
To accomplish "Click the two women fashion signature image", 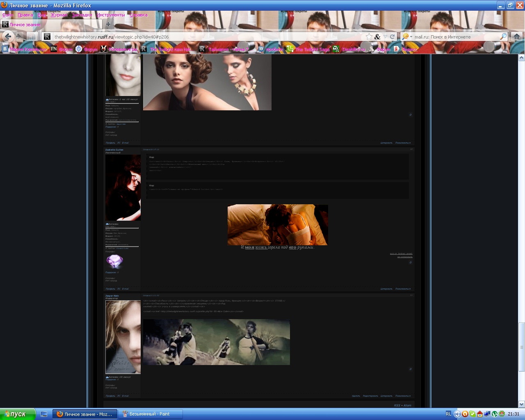I will click(207, 82).
